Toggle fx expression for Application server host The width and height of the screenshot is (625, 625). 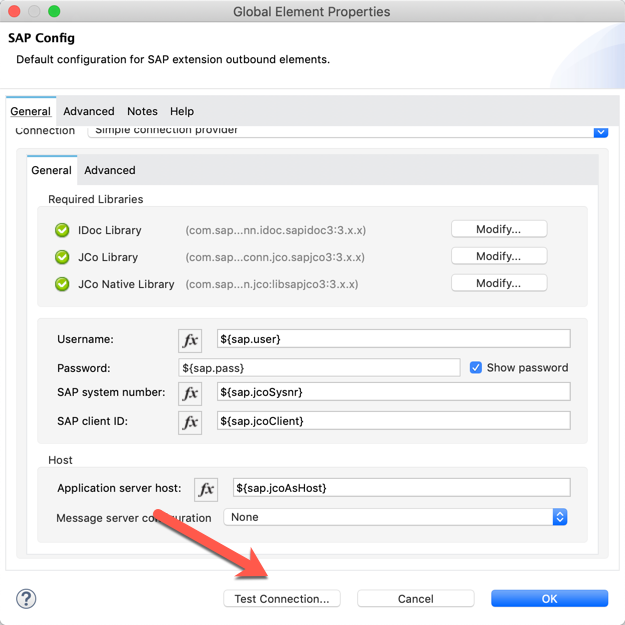pos(206,489)
